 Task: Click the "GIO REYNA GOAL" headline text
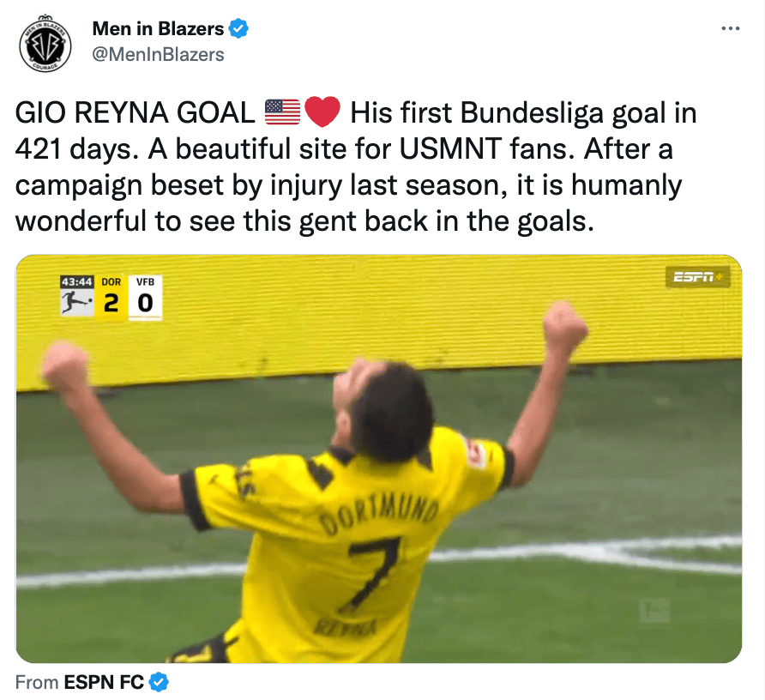(136, 112)
